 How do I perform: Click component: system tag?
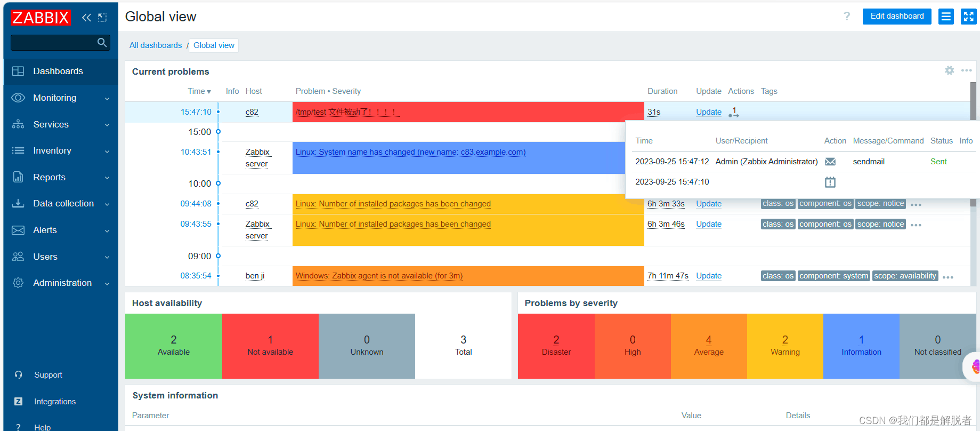pyautogui.click(x=833, y=276)
